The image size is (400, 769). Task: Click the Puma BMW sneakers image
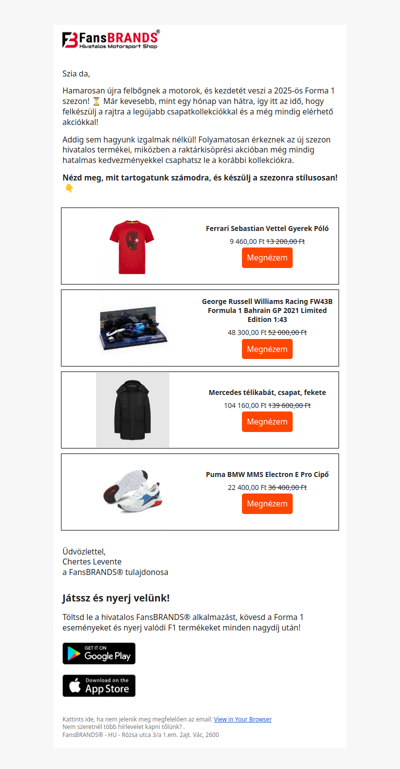tap(132, 491)
